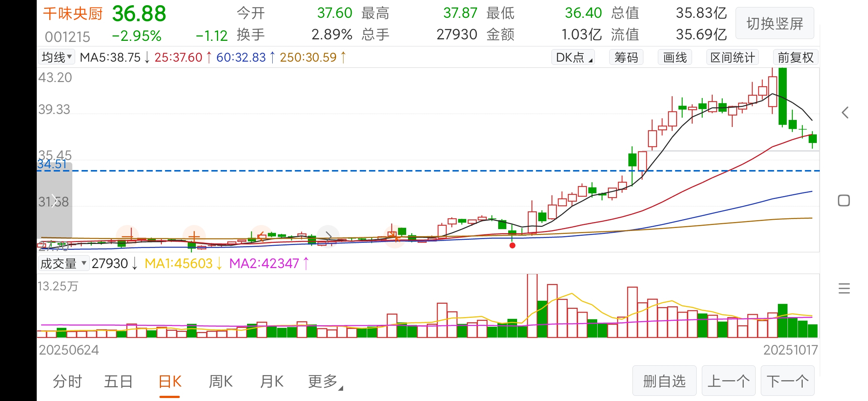This screenshot has width=868, height=401.
Task: Tap the gray right-arrow scroll circle
Action: point(328,236)
